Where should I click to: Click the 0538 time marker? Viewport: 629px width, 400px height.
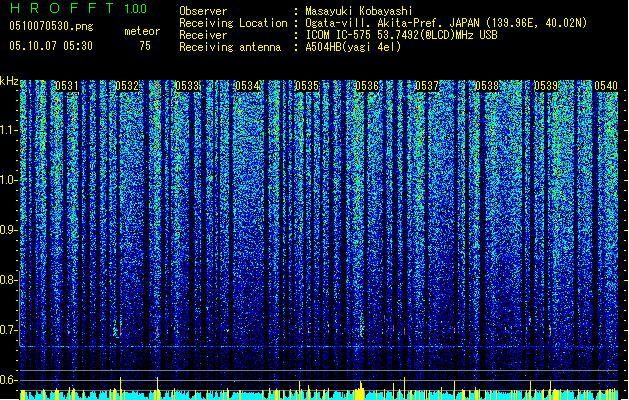487,86
